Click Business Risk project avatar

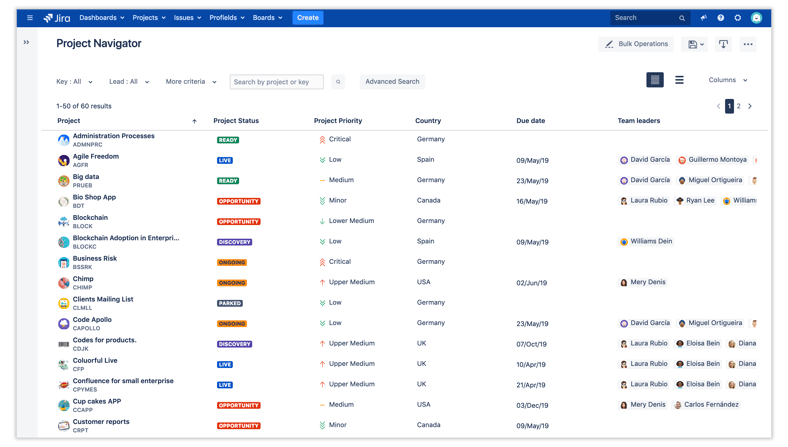[63, 262]
